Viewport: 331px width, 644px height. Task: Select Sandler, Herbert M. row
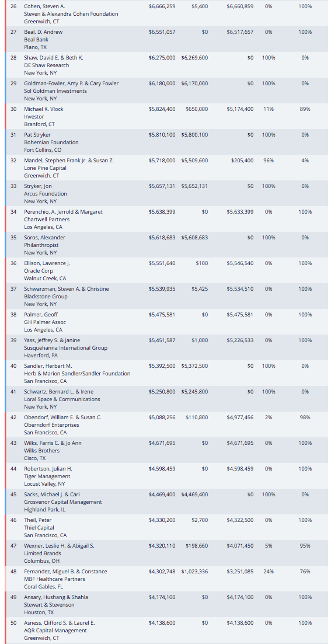coord(167,373)
